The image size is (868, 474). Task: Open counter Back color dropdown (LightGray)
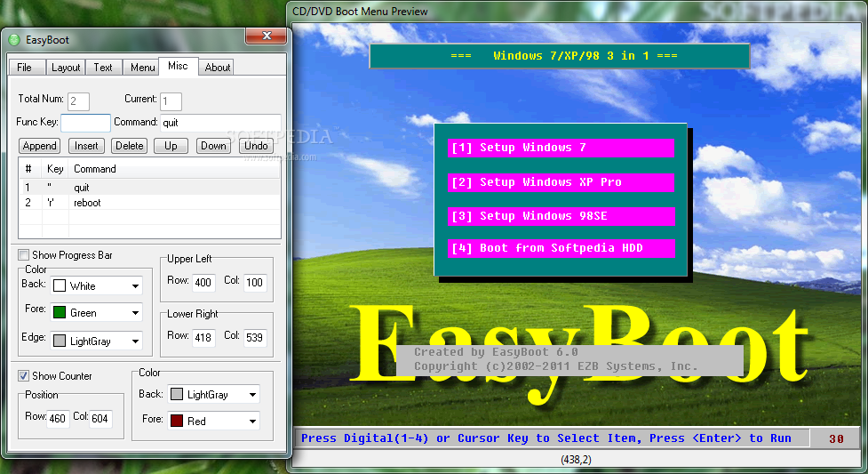pos(214,395)
